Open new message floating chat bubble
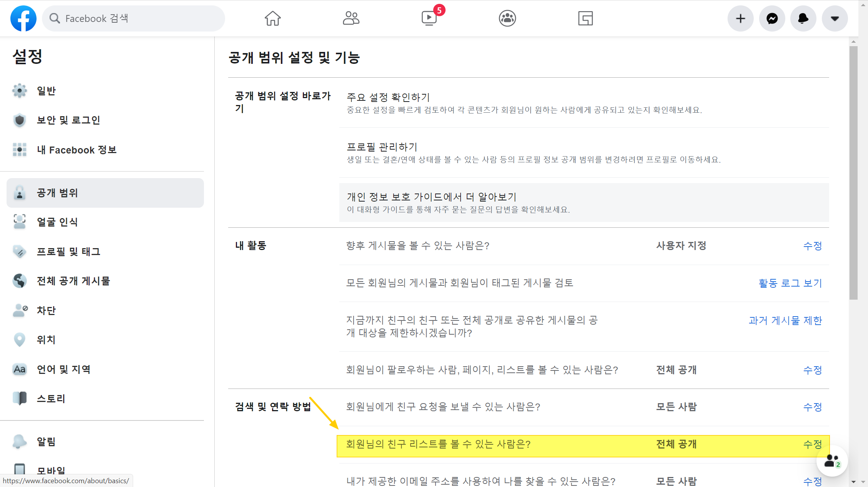The height and width of the screenshot is (487, 868). [x=831, y=461]
